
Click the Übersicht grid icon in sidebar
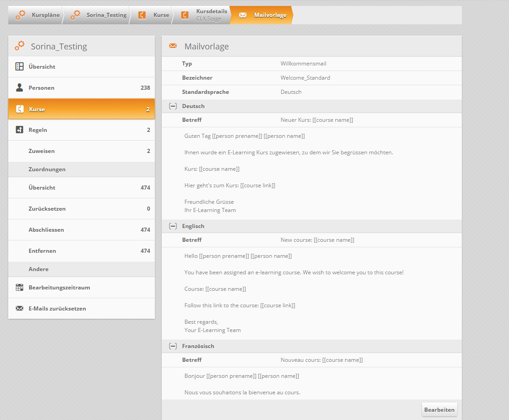pyautogui.click(x=19, y=67)
